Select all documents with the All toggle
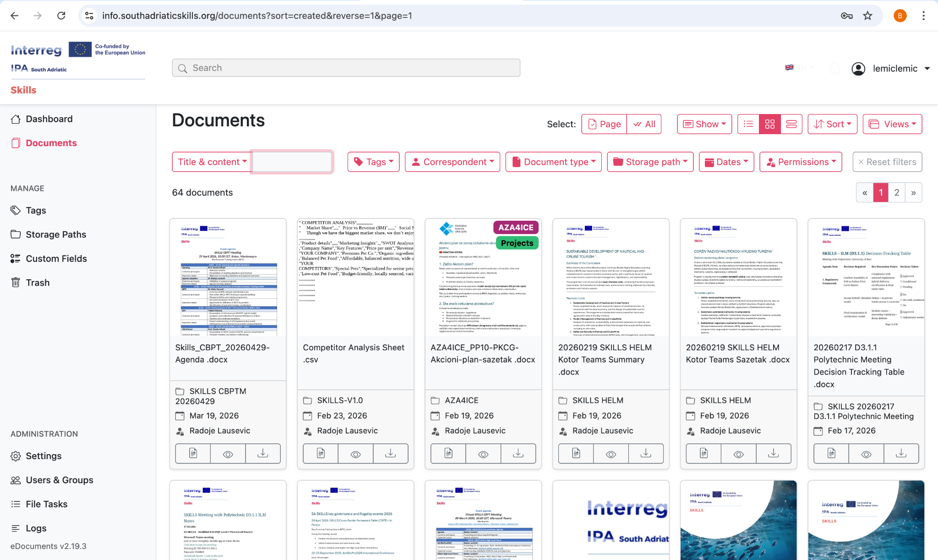 pos(644,124)
